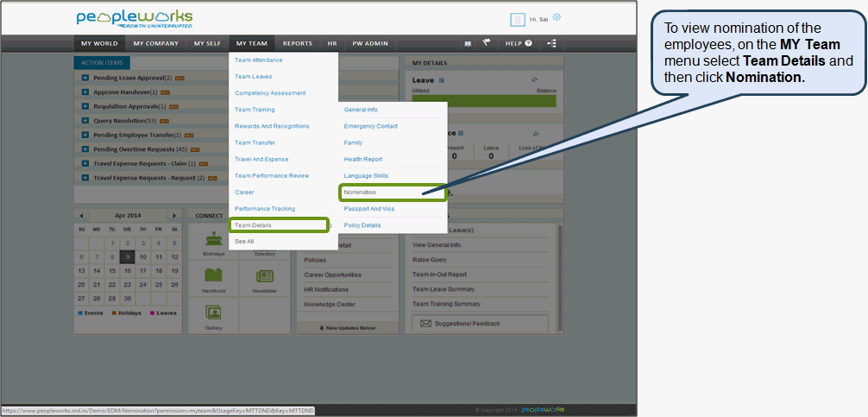868x417 pixels.
Task: Go to previous month in calendar
Action: pos(81,216)
